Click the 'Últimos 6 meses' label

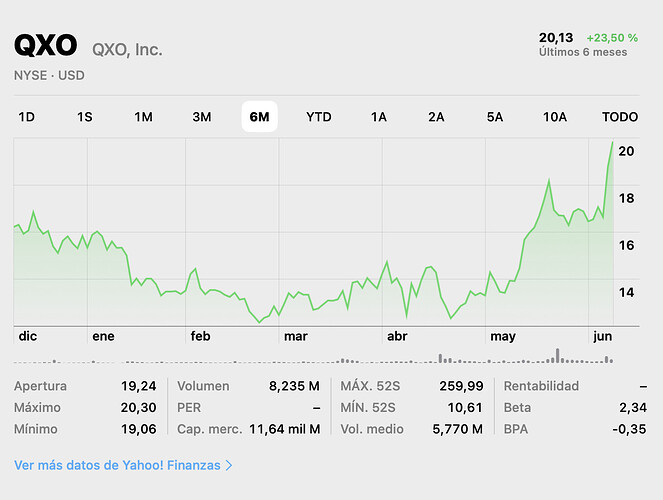(583, 52)
